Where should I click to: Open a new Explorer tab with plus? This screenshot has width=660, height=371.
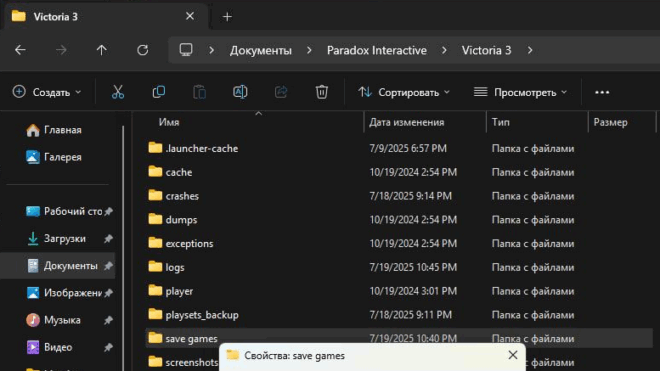click(227, 17)
